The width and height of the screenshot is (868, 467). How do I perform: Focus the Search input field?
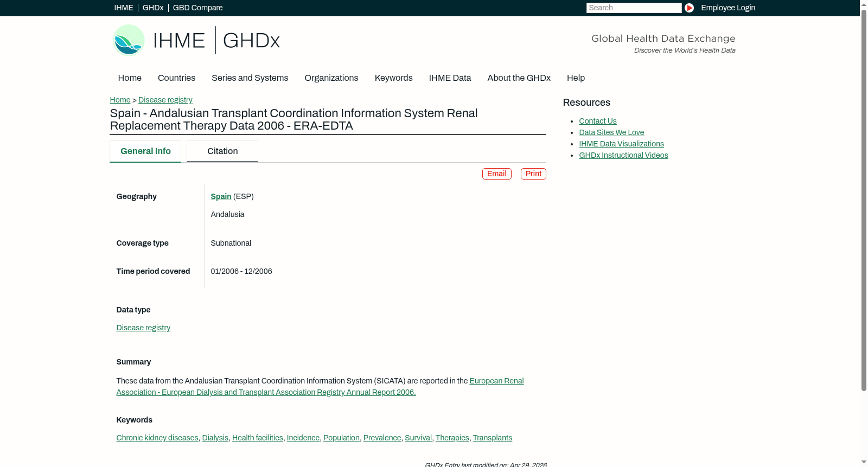634,8
